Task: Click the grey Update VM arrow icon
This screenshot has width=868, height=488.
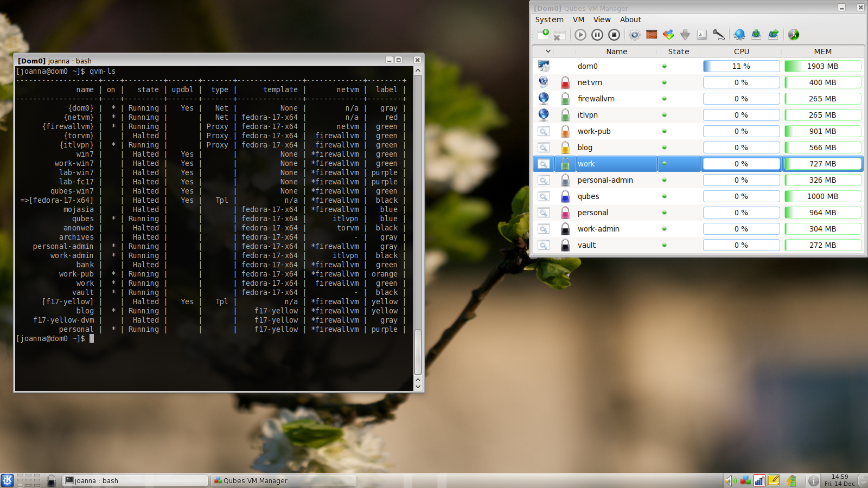Action: tap(685, 35)
